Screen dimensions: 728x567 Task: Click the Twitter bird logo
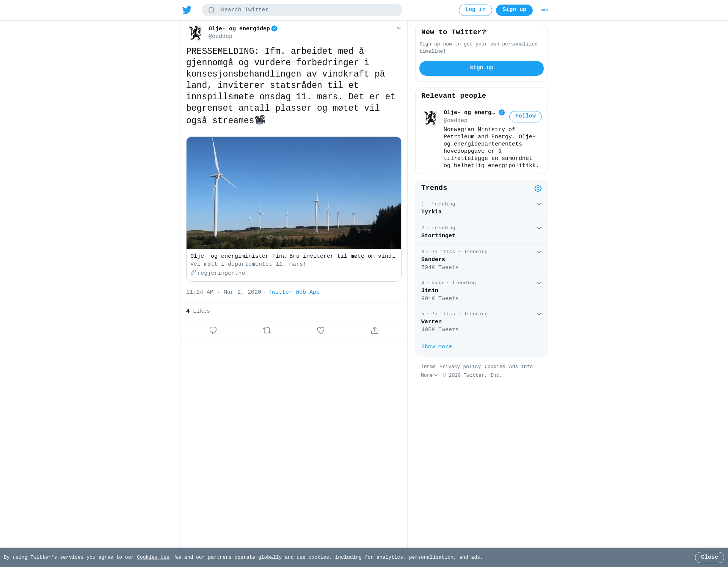tap(187, 10)
